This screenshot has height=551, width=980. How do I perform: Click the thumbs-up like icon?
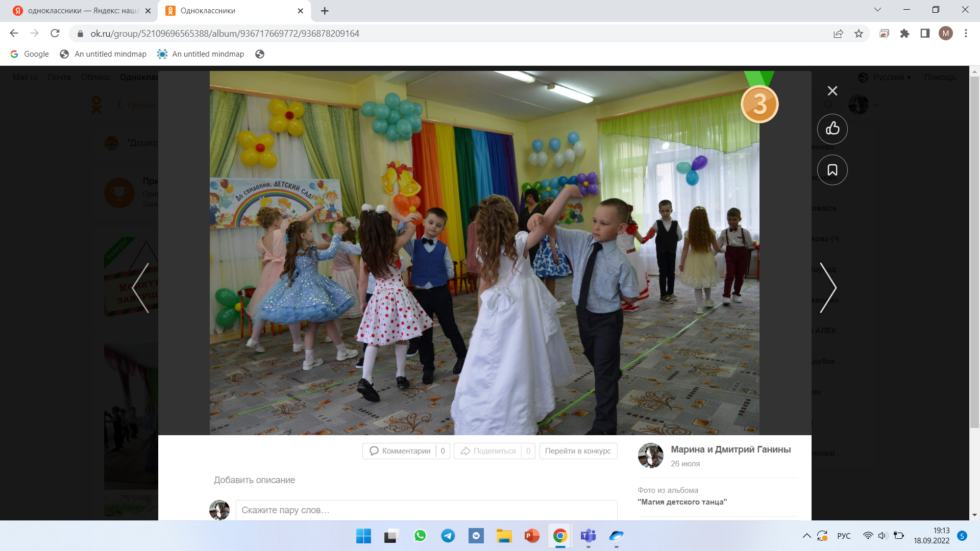tap(832, 129)
